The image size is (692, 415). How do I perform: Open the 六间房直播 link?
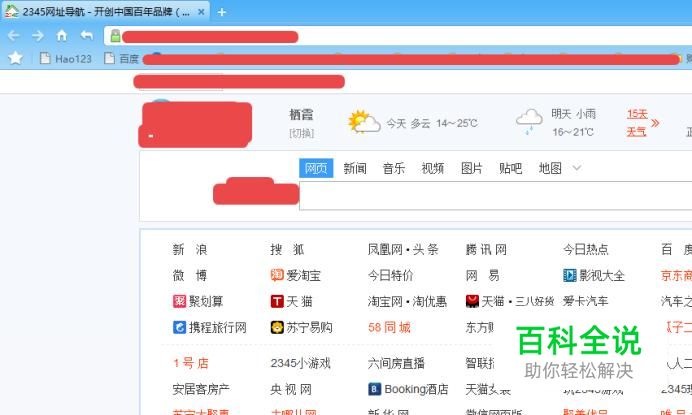396,363
